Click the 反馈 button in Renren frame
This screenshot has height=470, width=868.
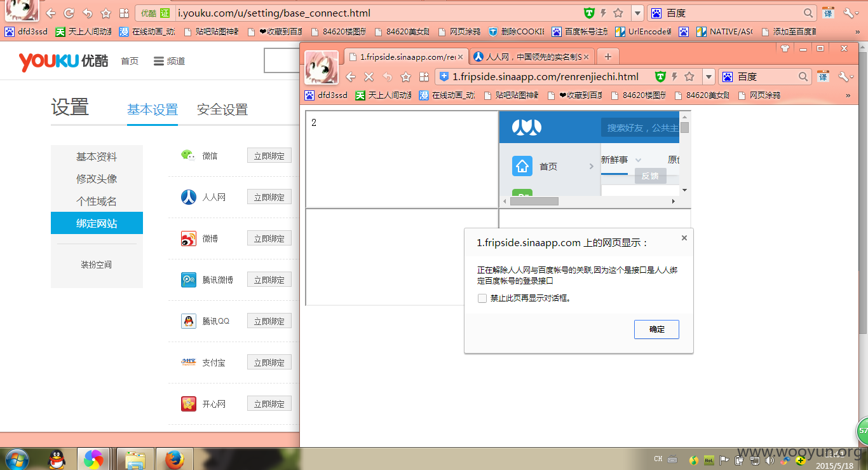click(650, 176)
